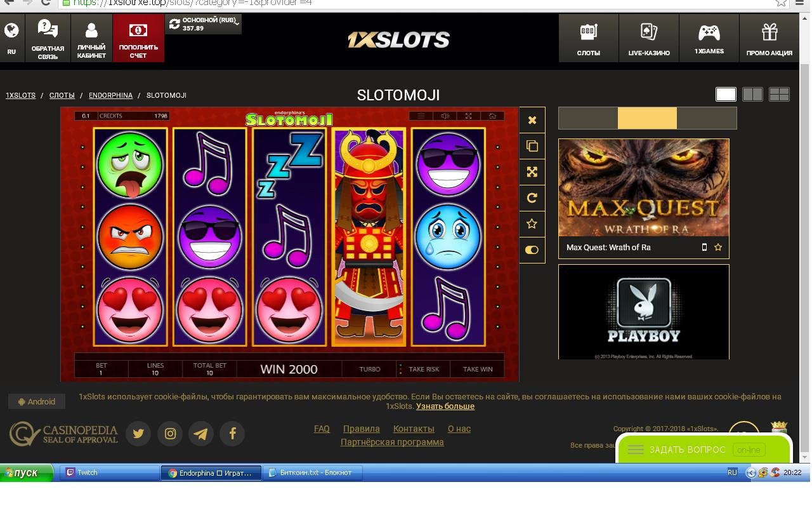The height and width of the screenshot is (508, 812).
Task: Open the slot game hamburger menu
Action: tap(420, 116)
